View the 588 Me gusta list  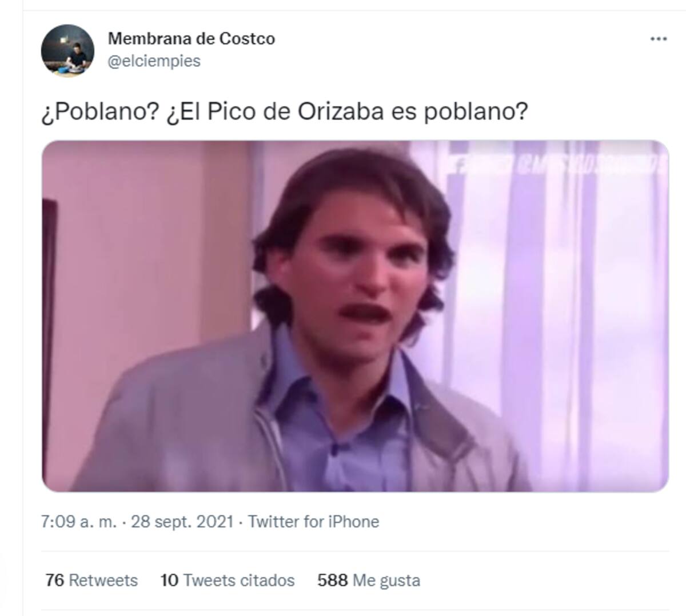[x=369, y=581]
